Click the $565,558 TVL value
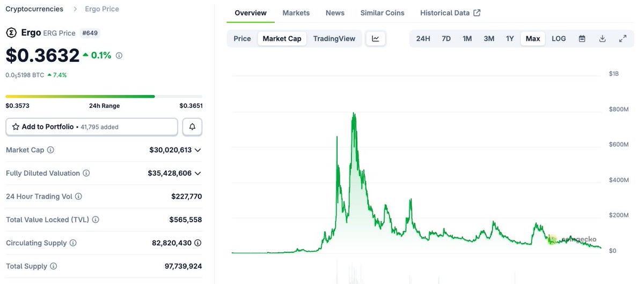The image size is (644, 284). tap(186, 220)
